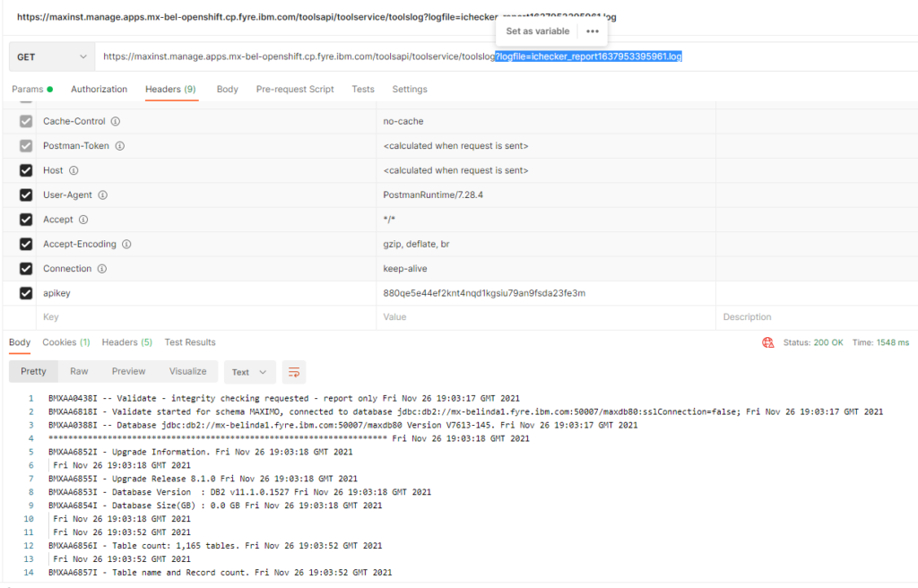Toggle the wrap lines icon
This screenshot has width=918, height=588.
tap(294, 372)
